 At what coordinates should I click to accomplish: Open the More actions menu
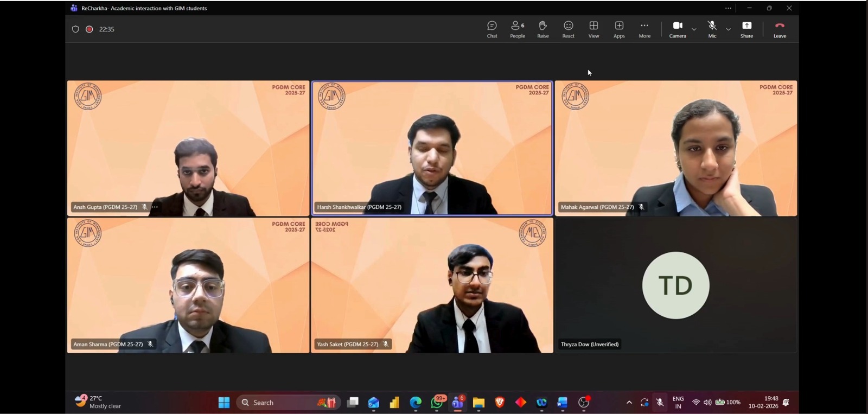pyautogui.click(x=644, y=29)
